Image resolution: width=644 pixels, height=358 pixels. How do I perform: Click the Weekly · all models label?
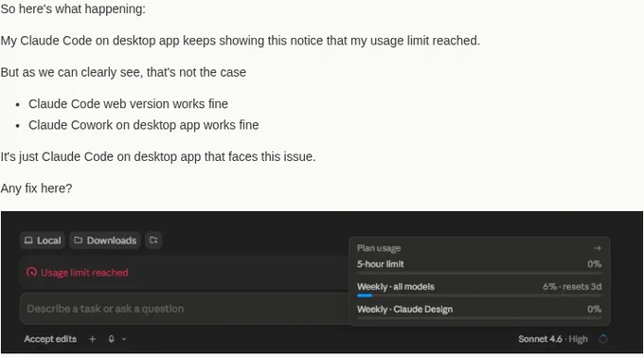pyautogui.click(x=396, y=287)
